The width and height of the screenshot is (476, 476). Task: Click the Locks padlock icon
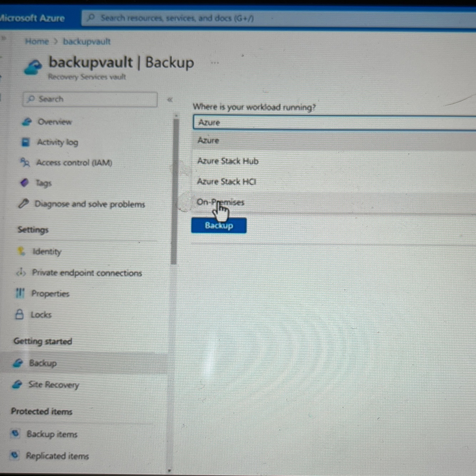[x=19, y=314]
